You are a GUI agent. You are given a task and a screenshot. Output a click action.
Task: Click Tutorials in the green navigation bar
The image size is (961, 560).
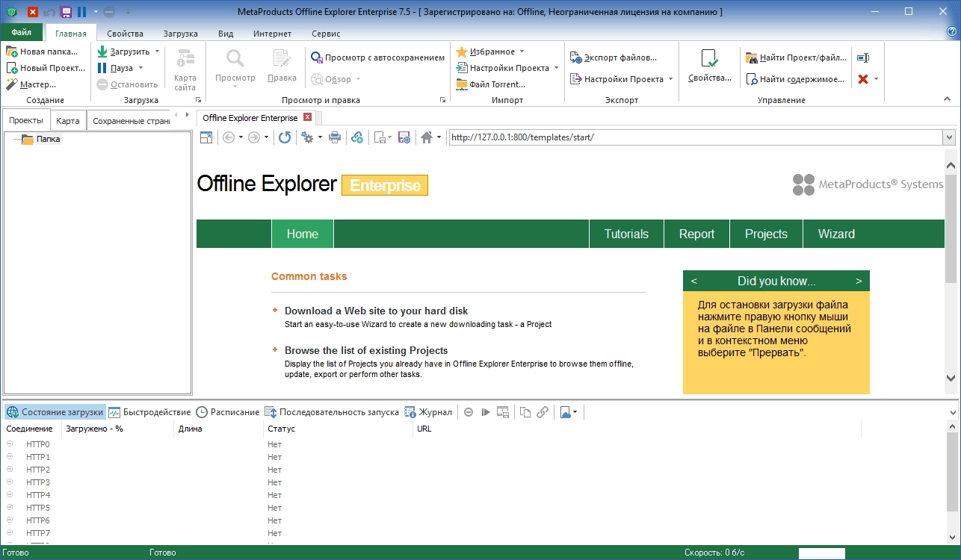click(626, 234)
